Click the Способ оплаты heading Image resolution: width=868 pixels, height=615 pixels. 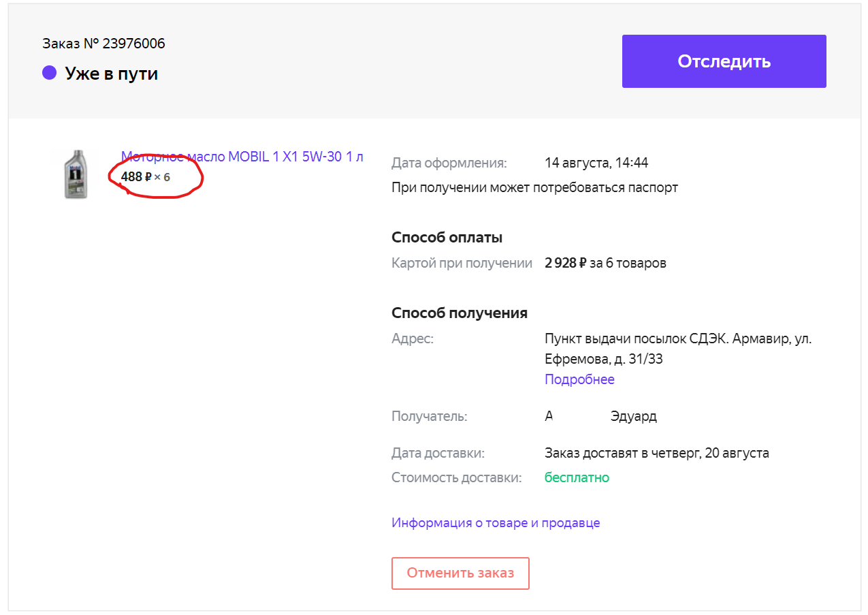click(447, 238)
